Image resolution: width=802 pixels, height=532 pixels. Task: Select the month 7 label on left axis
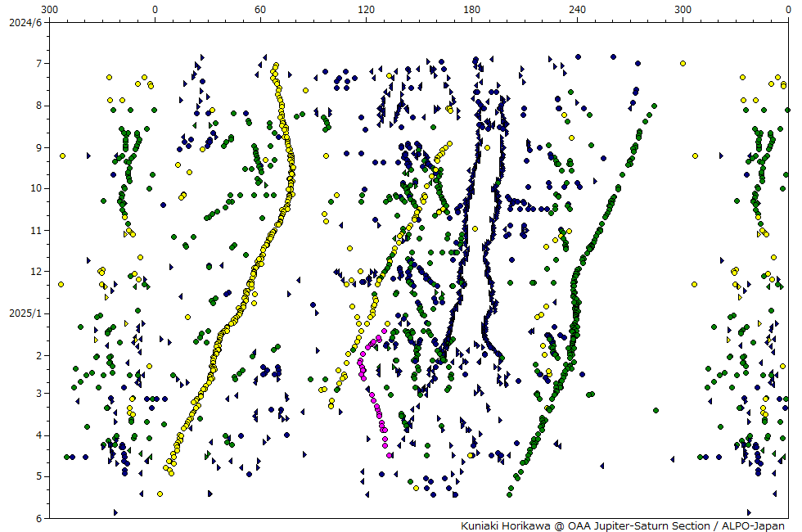point(38,63)
